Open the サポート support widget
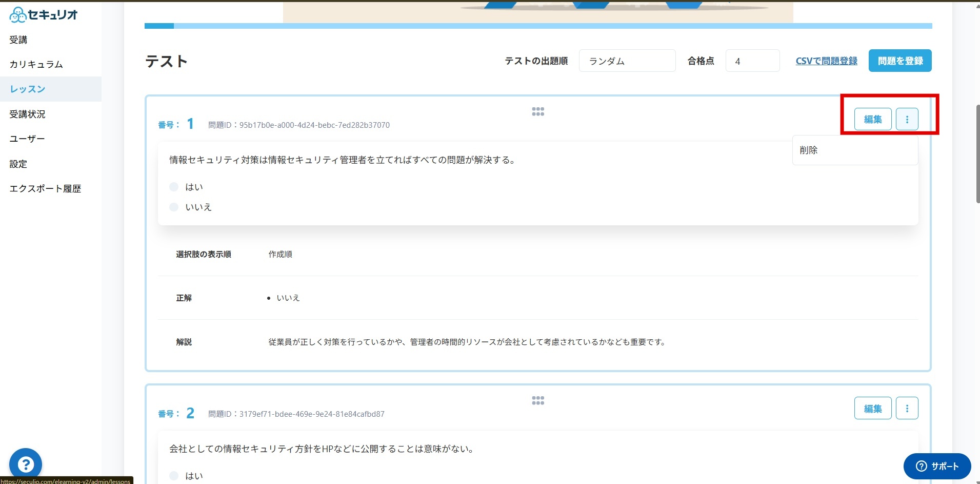Screen dimensions: 980x484 [937, 466]
